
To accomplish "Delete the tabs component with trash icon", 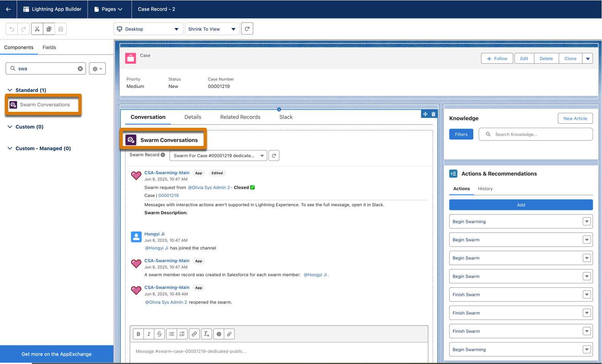I will click(433, 114).
